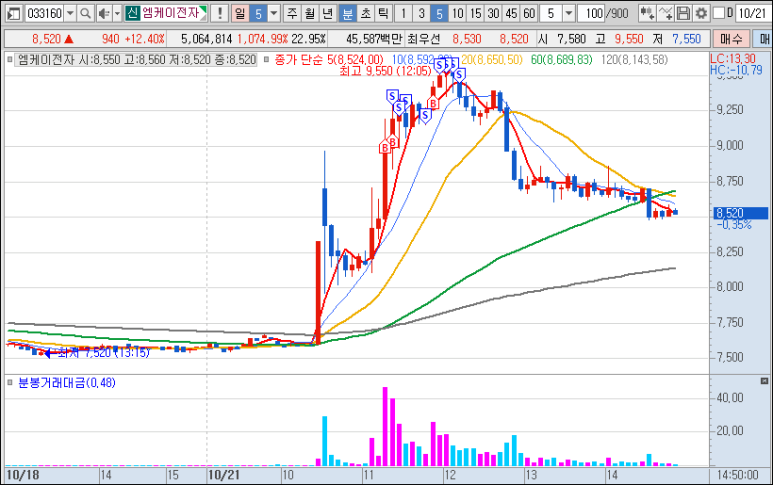Image resolution: width=773 pixels, height=485 pixels.
Task: Open the dropdown next to speaker icon
Action: 117,13
